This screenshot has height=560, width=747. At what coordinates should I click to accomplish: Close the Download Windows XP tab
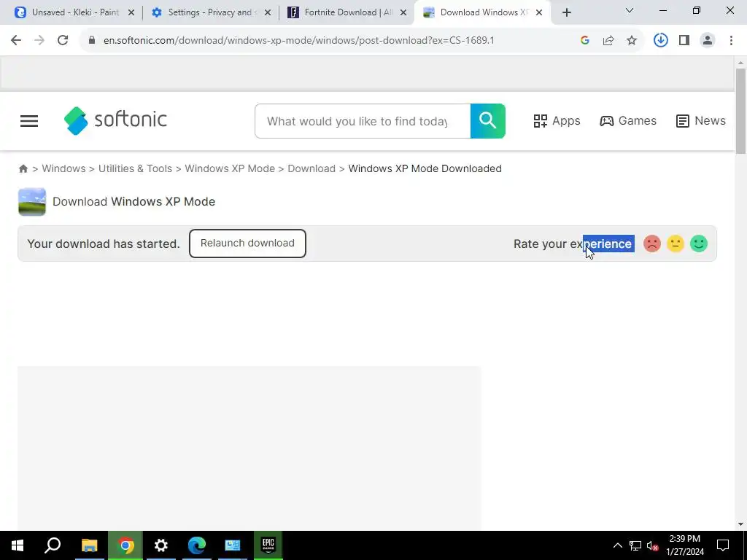(x=539, y=13)
